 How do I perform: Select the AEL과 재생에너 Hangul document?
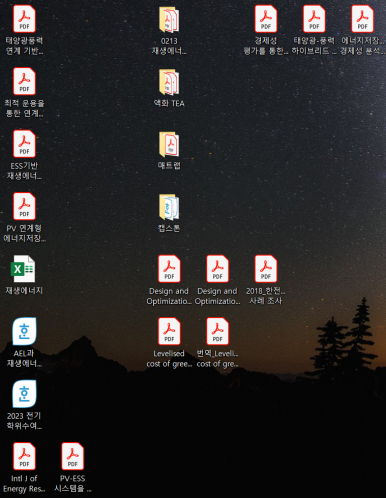24,331
